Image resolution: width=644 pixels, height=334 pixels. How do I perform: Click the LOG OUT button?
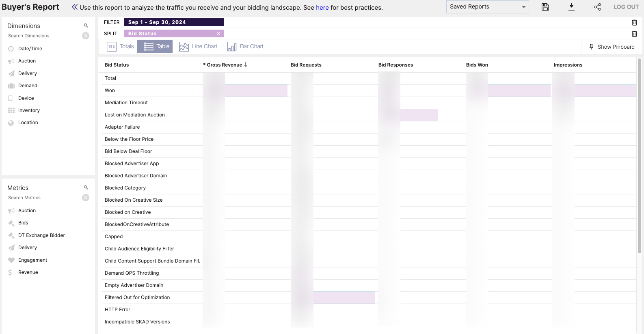626,7
